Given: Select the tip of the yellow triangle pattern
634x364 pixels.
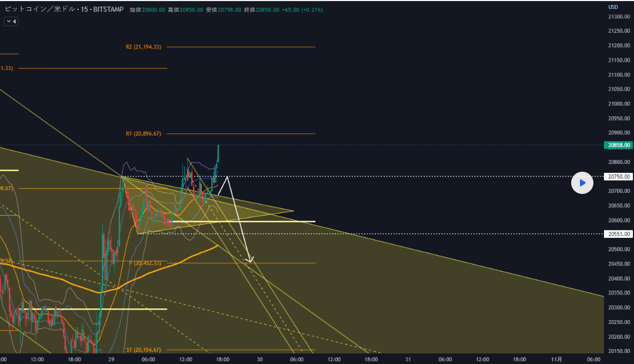Looking at the screenshot, I should click(294, 211).
